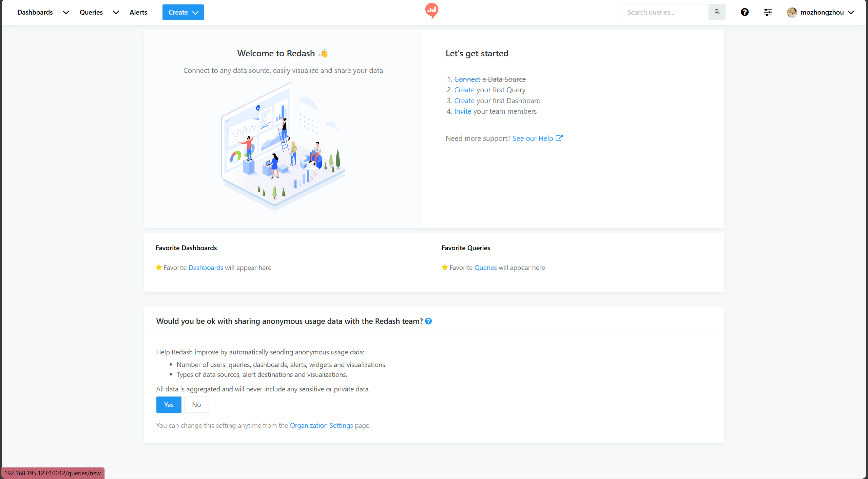Select Yes for sharing usage data
868x479 pixels.
coord(169,405)
